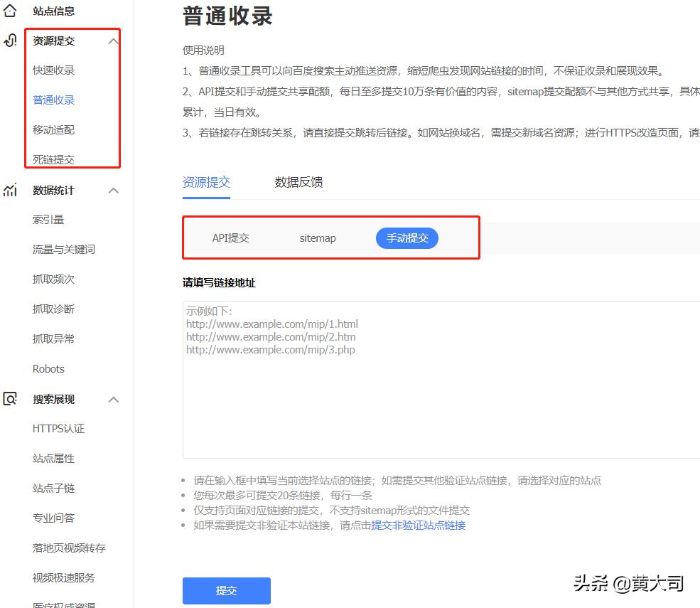700x608 pixels.
Task: Switch to the 数据反馈 tab
Action: point(298,182)
